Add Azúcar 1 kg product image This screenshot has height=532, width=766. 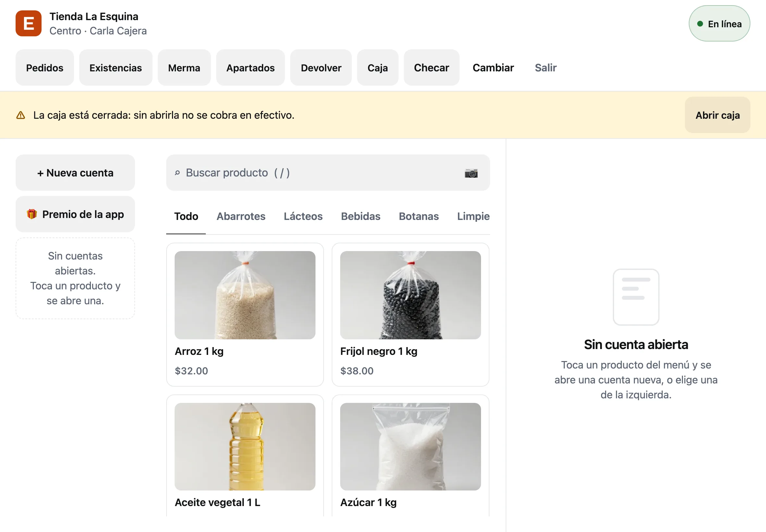tap(410, 447)
